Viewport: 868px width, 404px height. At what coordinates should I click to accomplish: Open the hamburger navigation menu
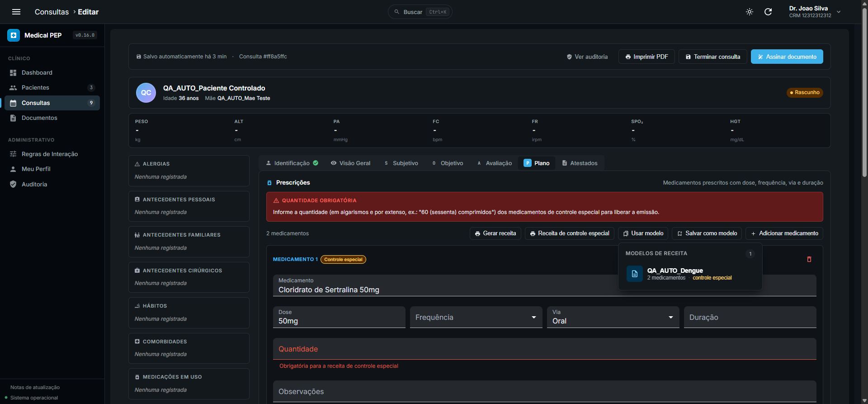pyautogui.click(x=16, y=12)
